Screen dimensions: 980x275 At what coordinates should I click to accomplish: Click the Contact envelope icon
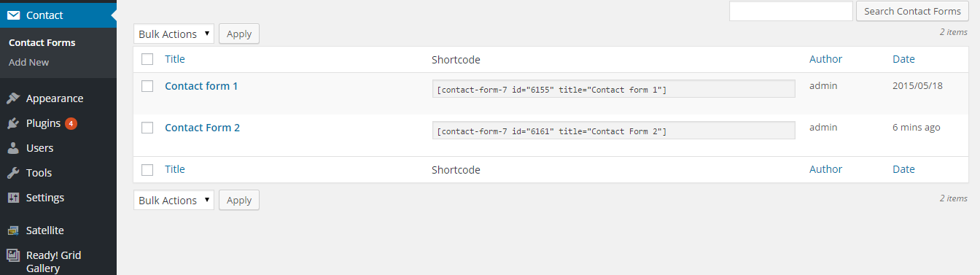point(13,15)
